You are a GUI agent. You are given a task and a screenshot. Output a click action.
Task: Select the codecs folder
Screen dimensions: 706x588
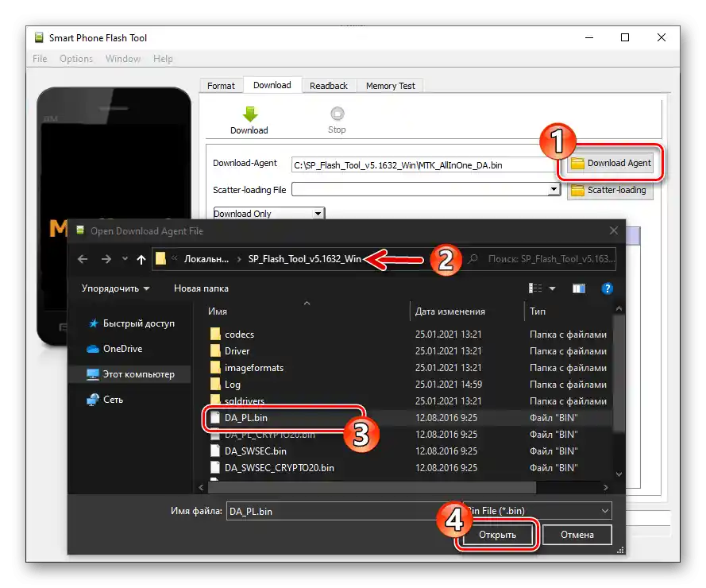pos(239,335)
